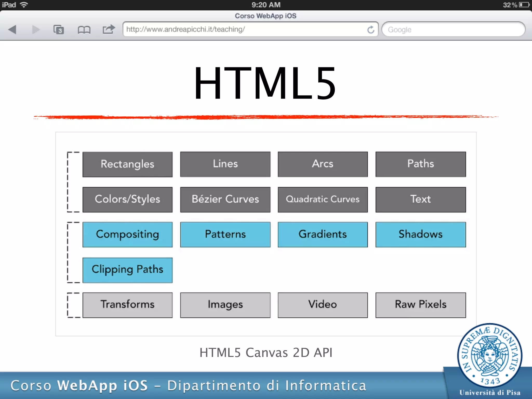Tap the share/action arrow icon
This screenshot has height=399, width=532.
click(x=109, y=29)
